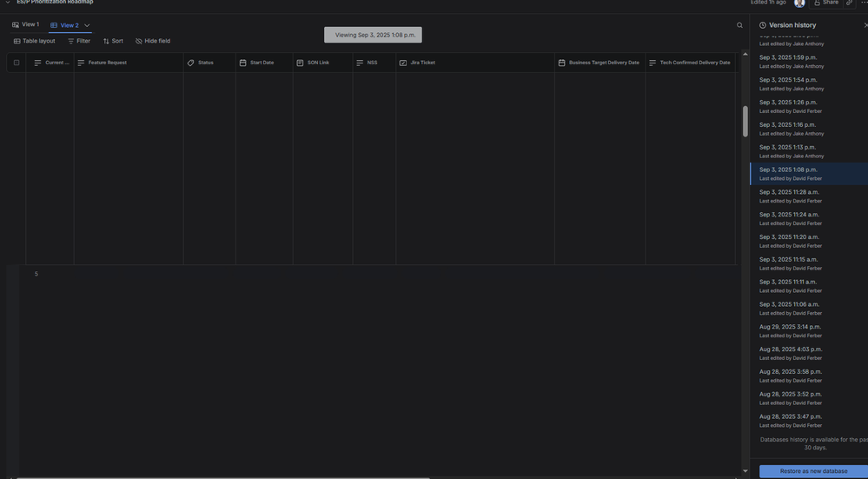Open the Sort options
868x479 pixels.
(x=113, y=41)
